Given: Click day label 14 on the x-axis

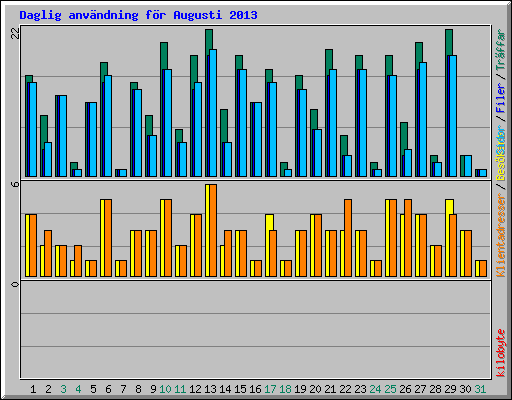Looking at the screenshot, I should coord(225,389).
